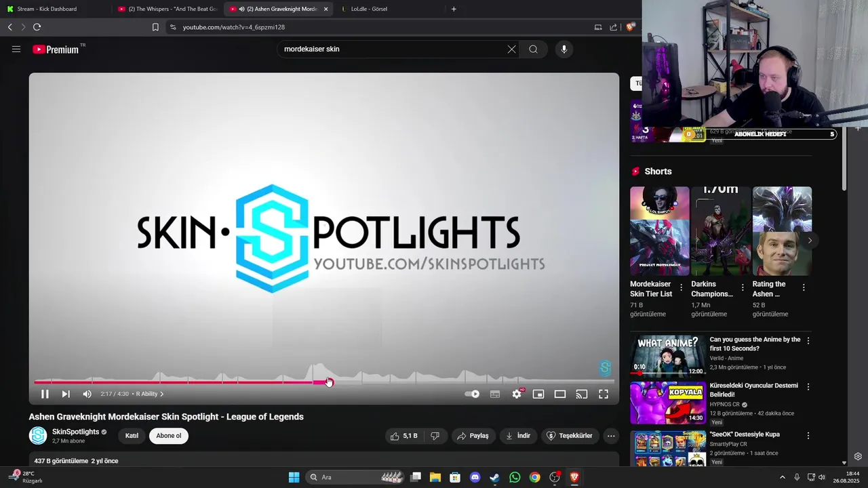Send thanks with Teşekkürler button
Screen dimensions: 868x488
point(570,436)
